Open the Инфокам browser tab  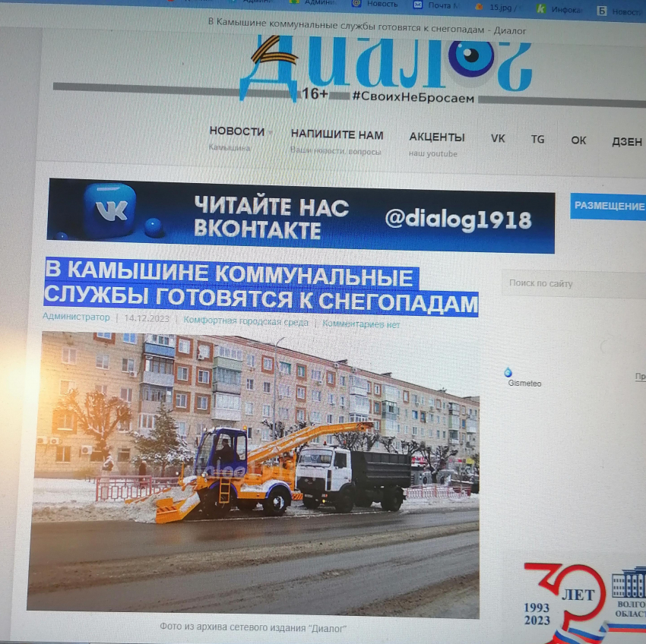tap(562, 9)
